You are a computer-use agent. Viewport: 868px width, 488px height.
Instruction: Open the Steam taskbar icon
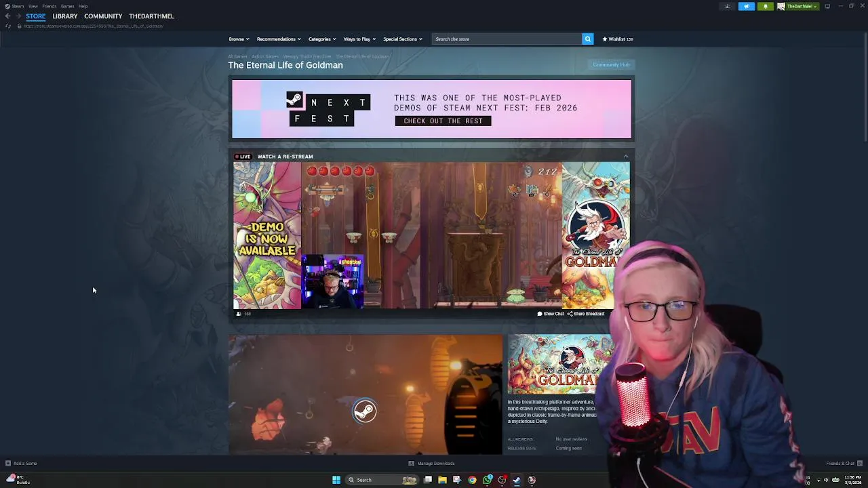click(517, 480)
